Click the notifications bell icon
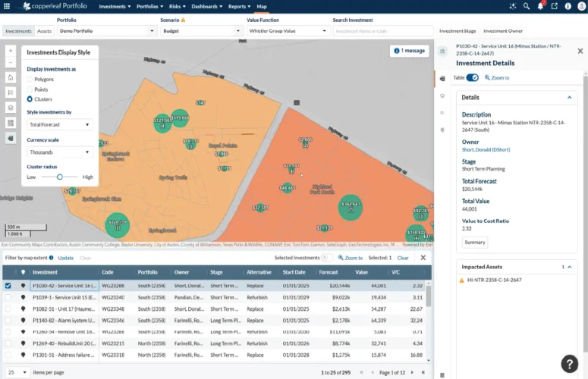The height and width of the screenshot is (379, 588). coord(541,6)
